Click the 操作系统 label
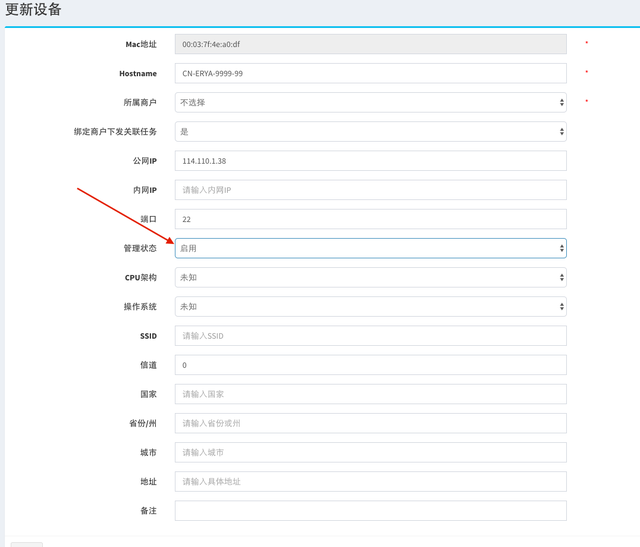This screenshot has height=547, width=640. 140,307
